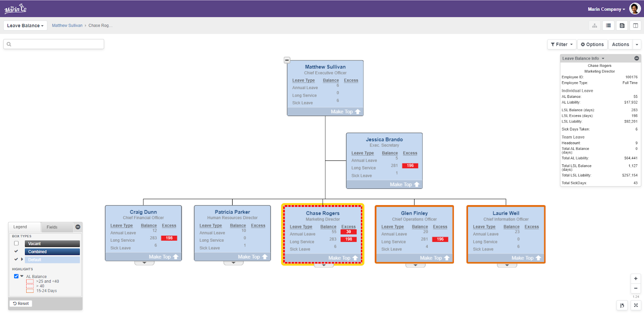Open the Filter dropdown
Screen dimensions: 644x315
pos(561,44)
